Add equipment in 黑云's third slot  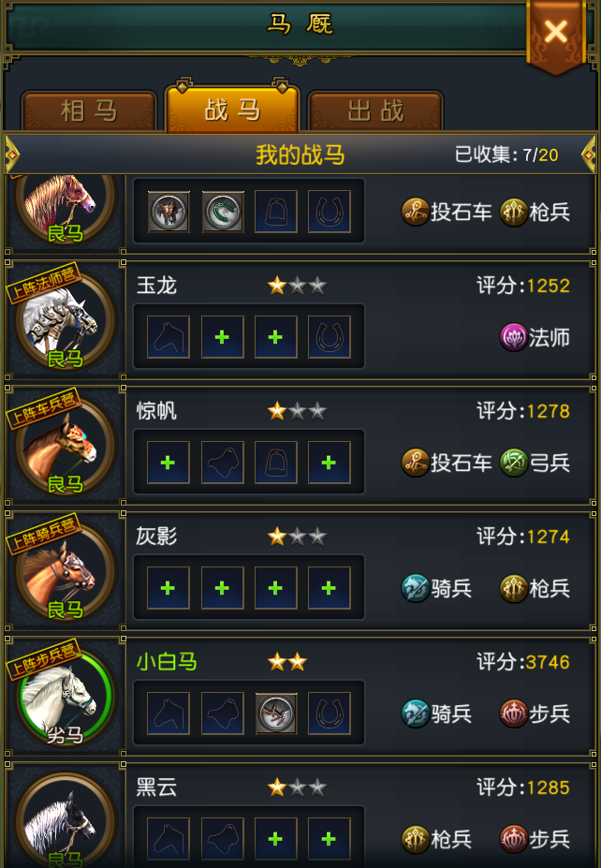[276, 839]
